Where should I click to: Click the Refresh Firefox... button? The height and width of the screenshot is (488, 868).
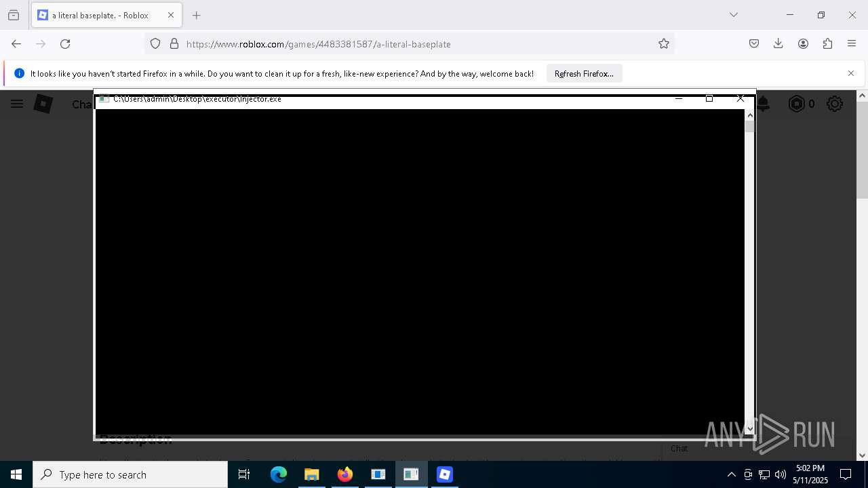pyautogui.click(x=584, y=73)
